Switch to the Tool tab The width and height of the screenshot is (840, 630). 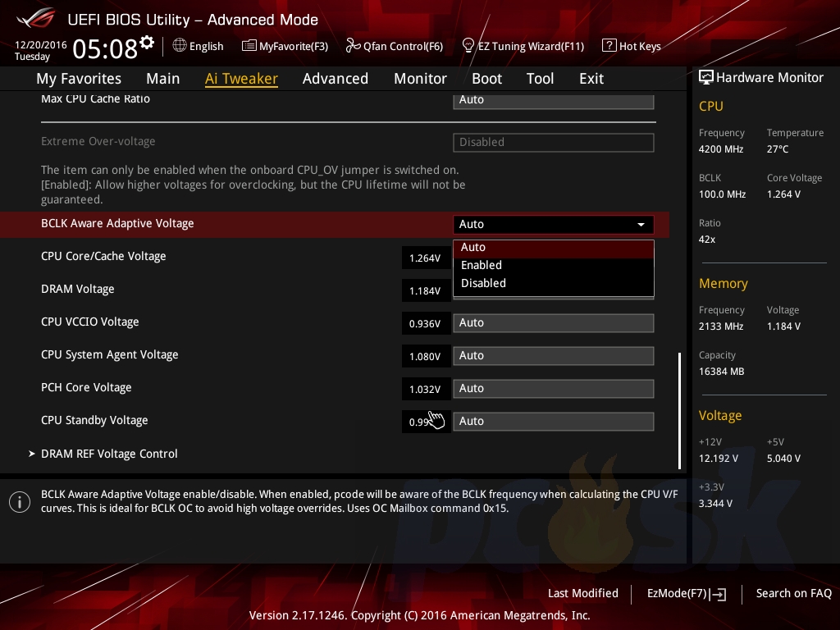tap(540, 79)
